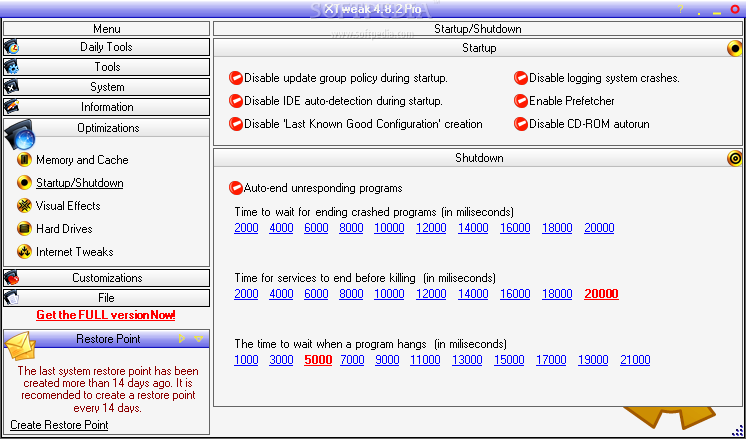Image resolution: width=746 pixels, height=439 pixels.
Task: Click the selected red 5000 hang value
Action: [x=318, y=360]
